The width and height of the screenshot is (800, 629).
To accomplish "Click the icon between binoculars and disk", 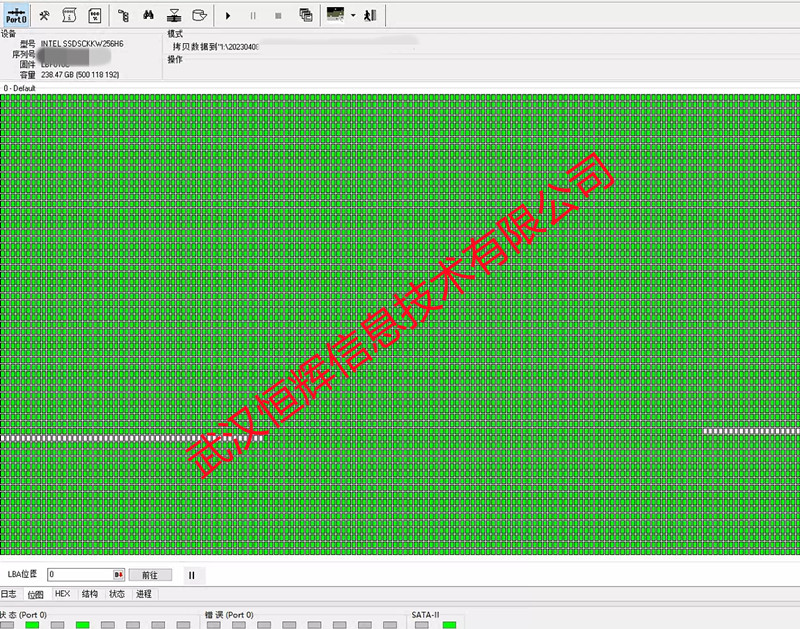I will tap(174, 16).
